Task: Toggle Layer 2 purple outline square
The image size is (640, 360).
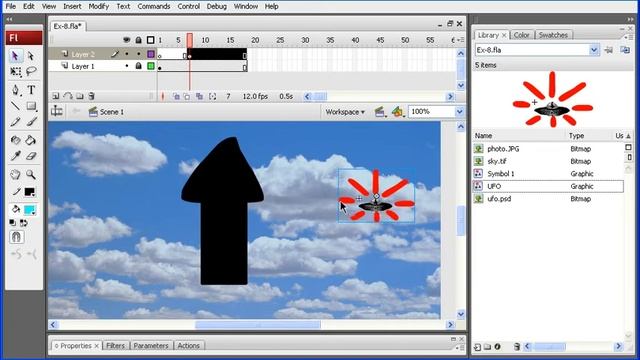Action: coord(151,54)
